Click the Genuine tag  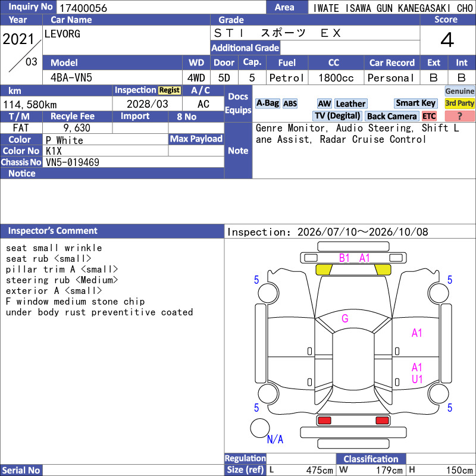(459, 92)
